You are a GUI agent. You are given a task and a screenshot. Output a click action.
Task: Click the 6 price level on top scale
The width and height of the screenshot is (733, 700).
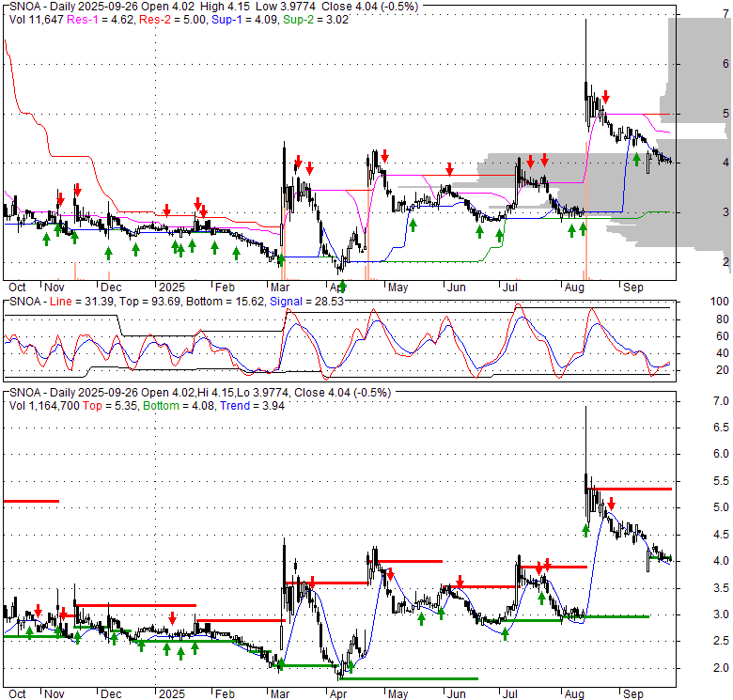pos(725,64)
